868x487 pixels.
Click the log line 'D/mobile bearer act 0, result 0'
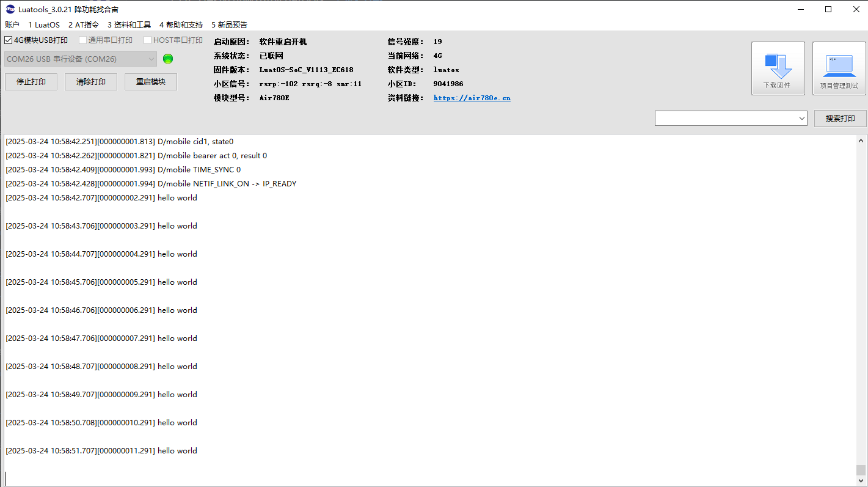[x=136, y=156]
